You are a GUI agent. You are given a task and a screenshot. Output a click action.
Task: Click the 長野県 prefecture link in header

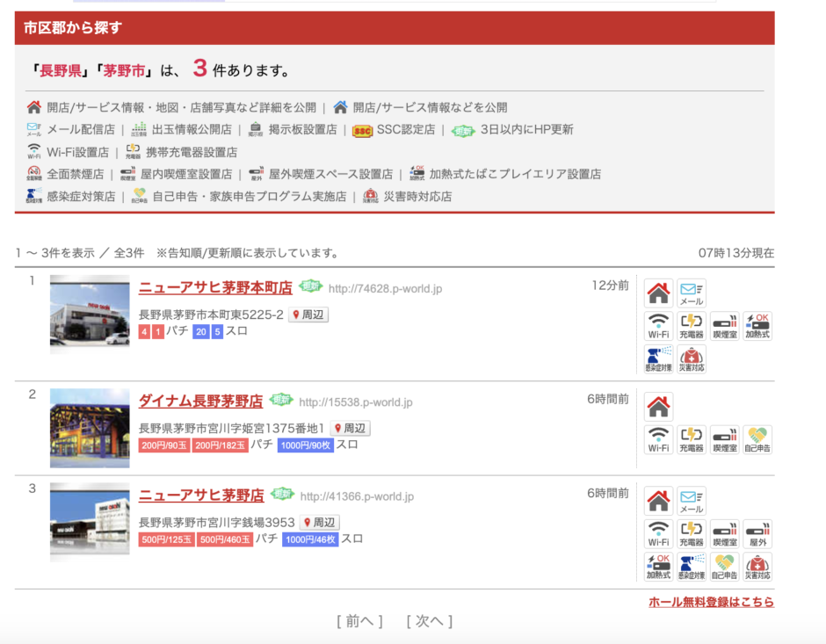(60, 70)
